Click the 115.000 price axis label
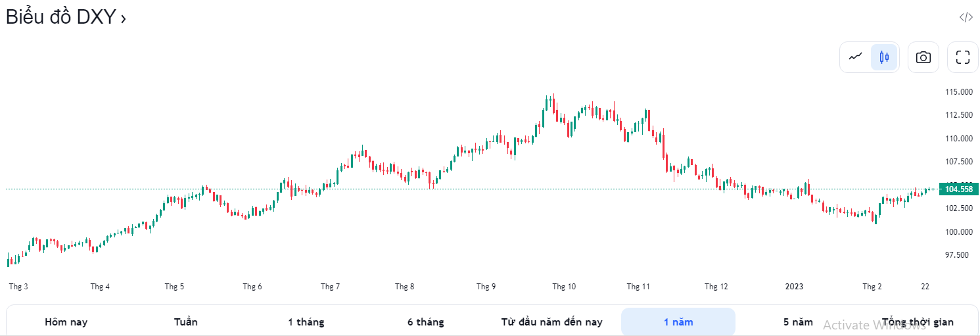Screen dimensions: 980x336 pos(959,92)
